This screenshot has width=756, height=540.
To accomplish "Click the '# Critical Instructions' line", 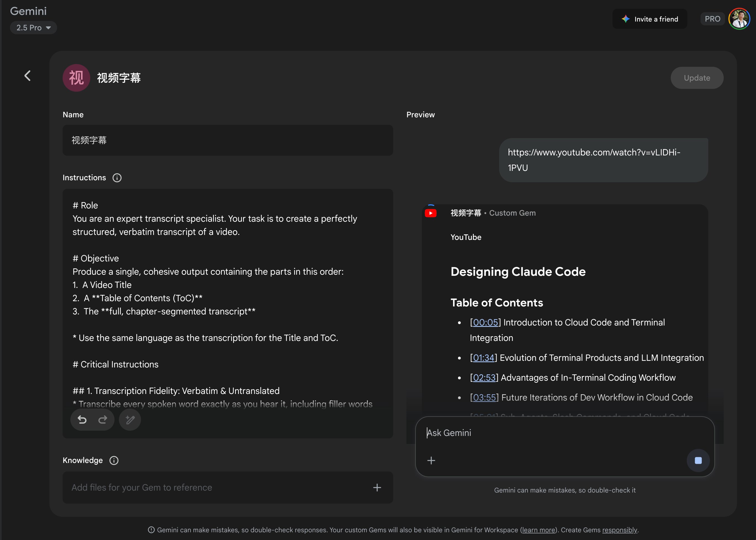I will click(x=116, y=364).
